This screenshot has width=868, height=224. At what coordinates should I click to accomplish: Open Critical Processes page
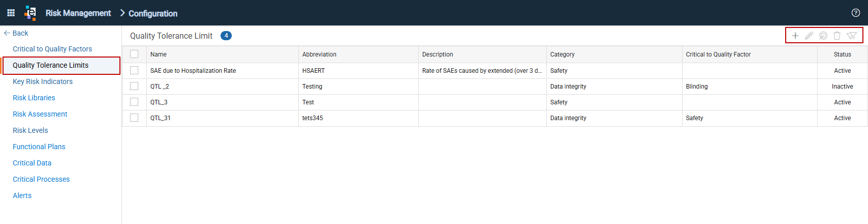coord(41,179)
